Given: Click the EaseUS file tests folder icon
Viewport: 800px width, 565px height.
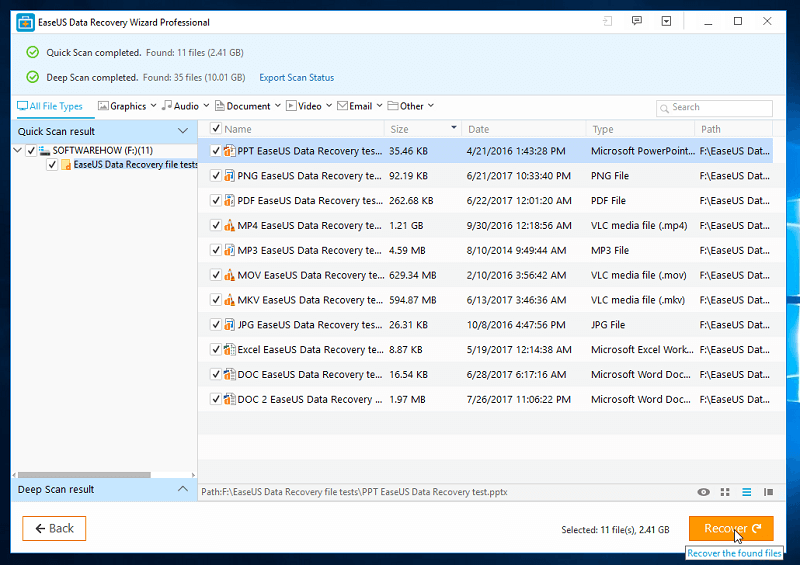Looking at the screenshot, I should [x=66, y=165].
